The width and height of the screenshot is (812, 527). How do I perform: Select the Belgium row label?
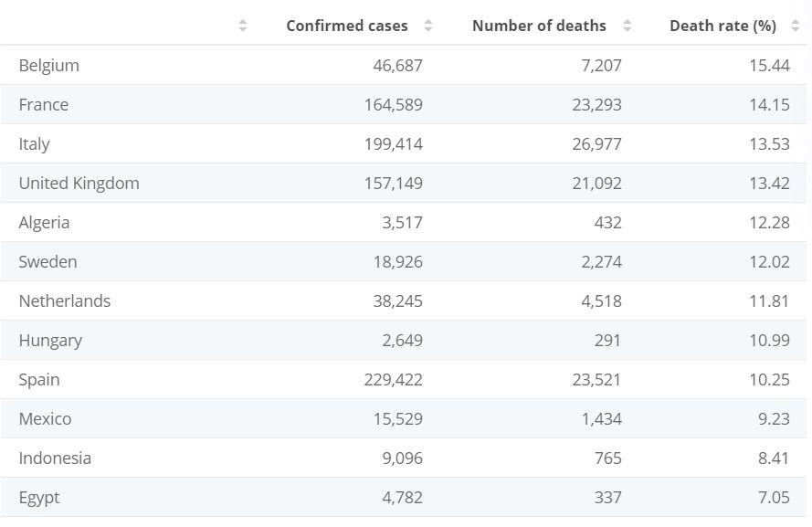point(48,66)
